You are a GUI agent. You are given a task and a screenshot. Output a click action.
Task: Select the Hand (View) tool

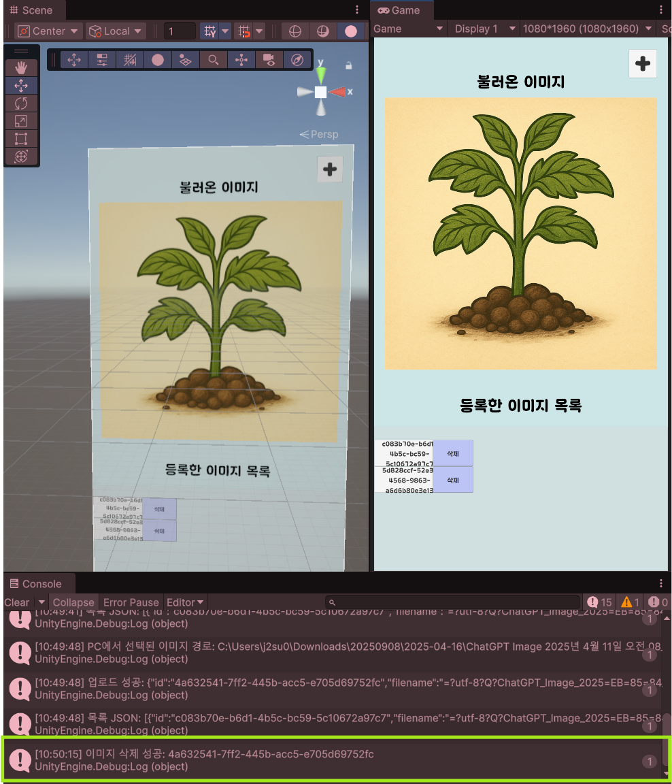tap(21, 67)
